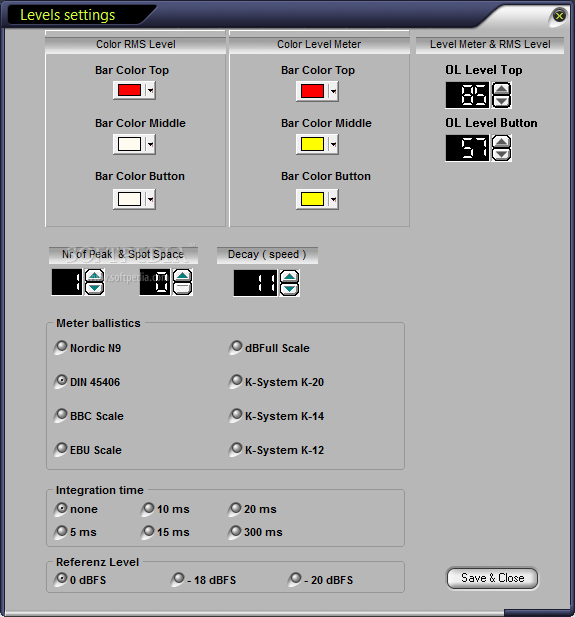The width and height of the screenshot is (575, 617).
Task: Decrease Nr of Peak value arrow
Action: [x=94, y=288]
